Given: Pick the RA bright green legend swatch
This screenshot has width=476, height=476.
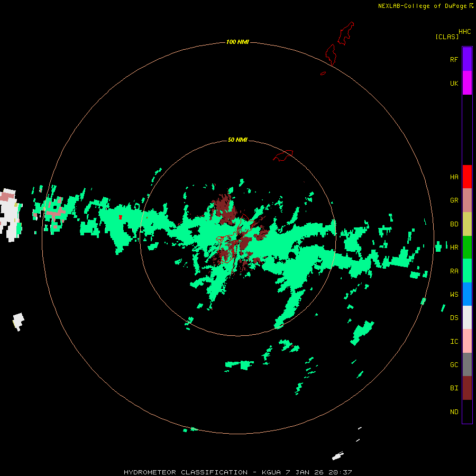Looking at the screenshot, I should point(467,271).
